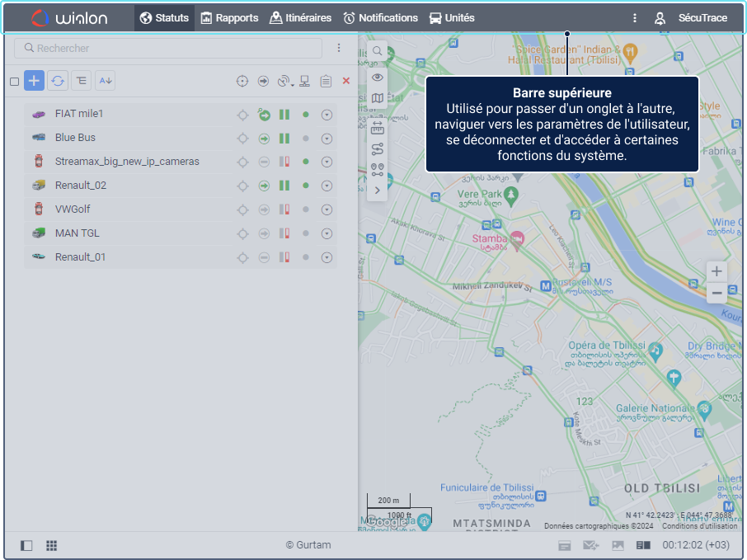The height and width of the screenshot is (560, 747).
Task: Select the distance measurement ruler tool
Action: pos(377,126)
